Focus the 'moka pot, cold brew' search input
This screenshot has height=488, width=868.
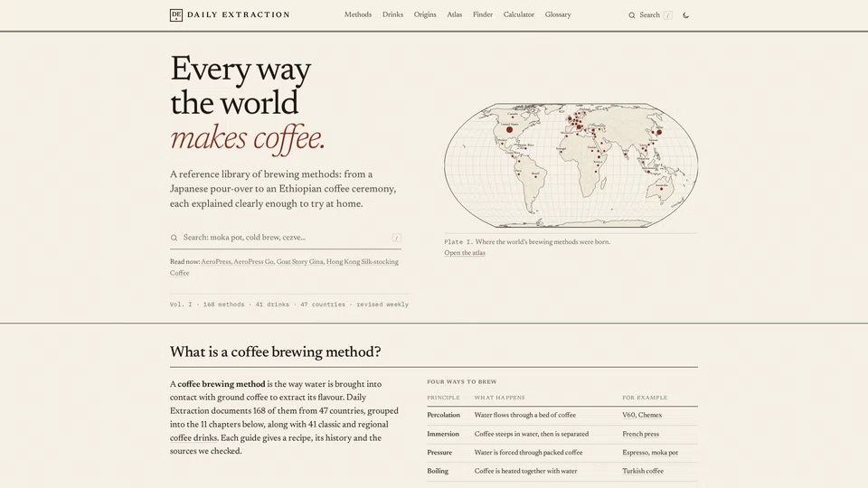coord(286,238)
